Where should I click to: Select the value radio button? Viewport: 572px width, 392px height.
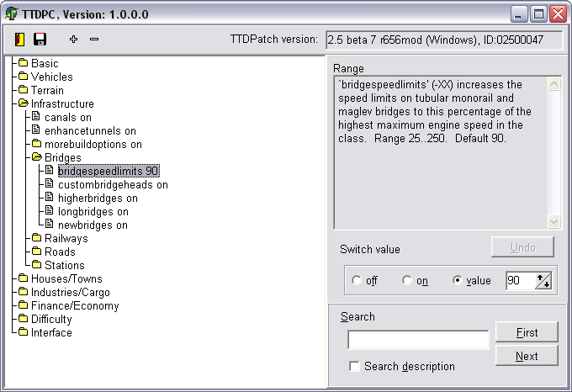(x=457, y=280)
